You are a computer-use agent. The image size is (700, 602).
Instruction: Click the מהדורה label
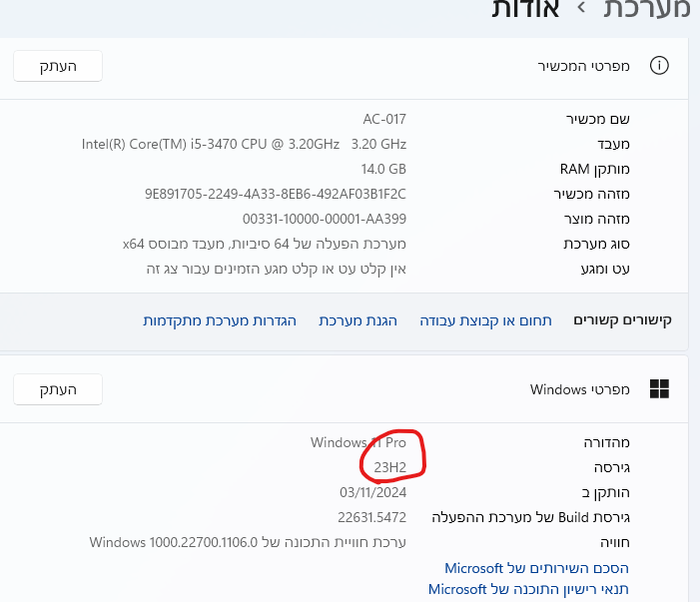[607, 442]
